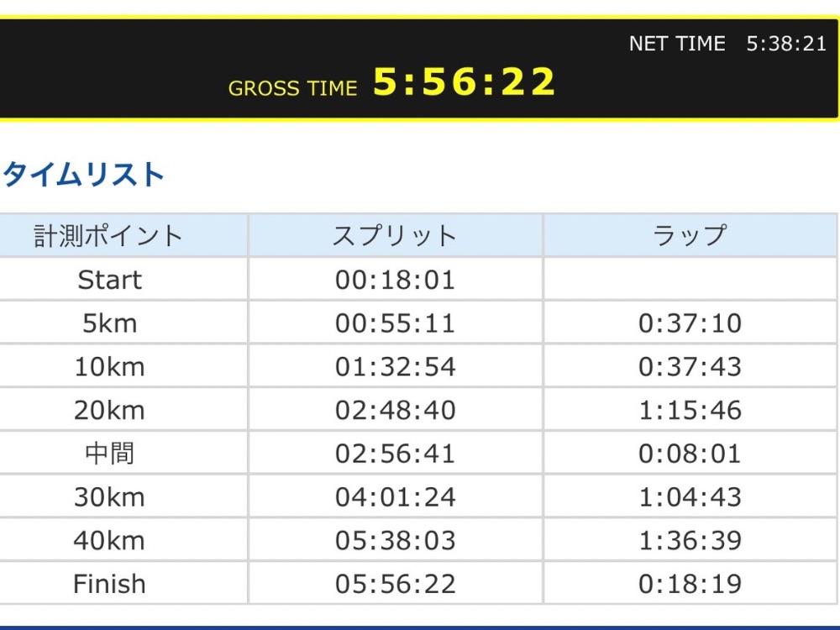840x630 pixels.
Task: Click the 30km lap time 1:04:43
Action: [x=690, y=497]
